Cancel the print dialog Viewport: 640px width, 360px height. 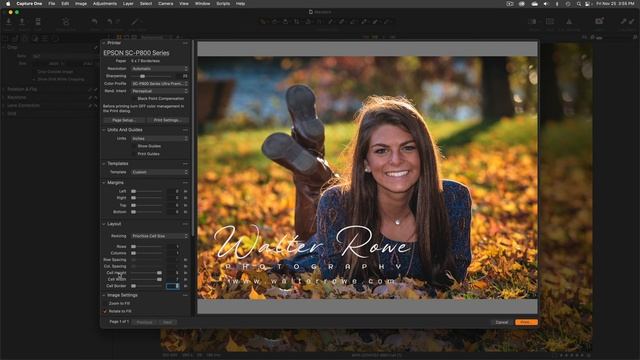point(502,322)
